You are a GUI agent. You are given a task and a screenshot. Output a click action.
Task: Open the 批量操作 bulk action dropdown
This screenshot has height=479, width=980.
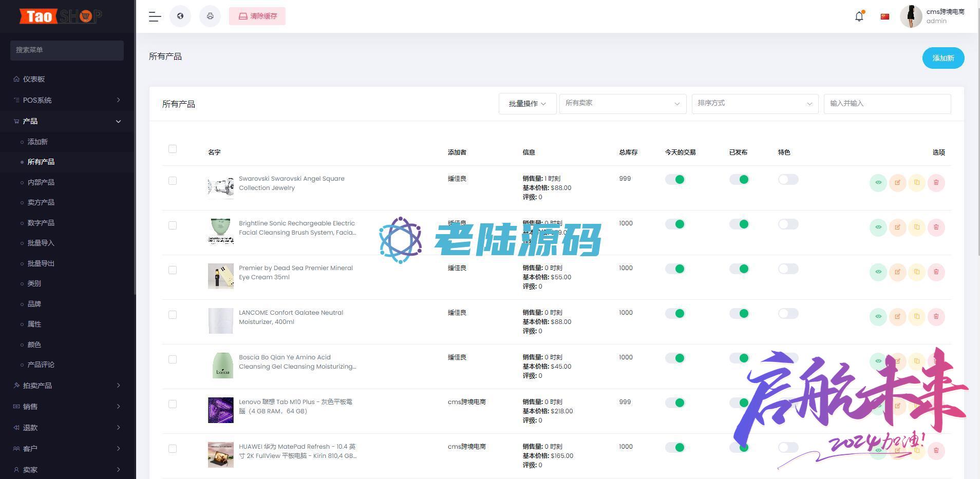pyautogui.click(x=527, y=104)
